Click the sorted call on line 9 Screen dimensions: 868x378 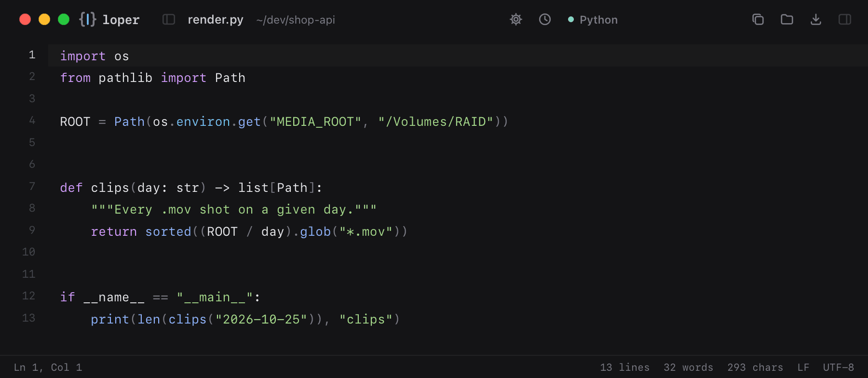point(168,231)
